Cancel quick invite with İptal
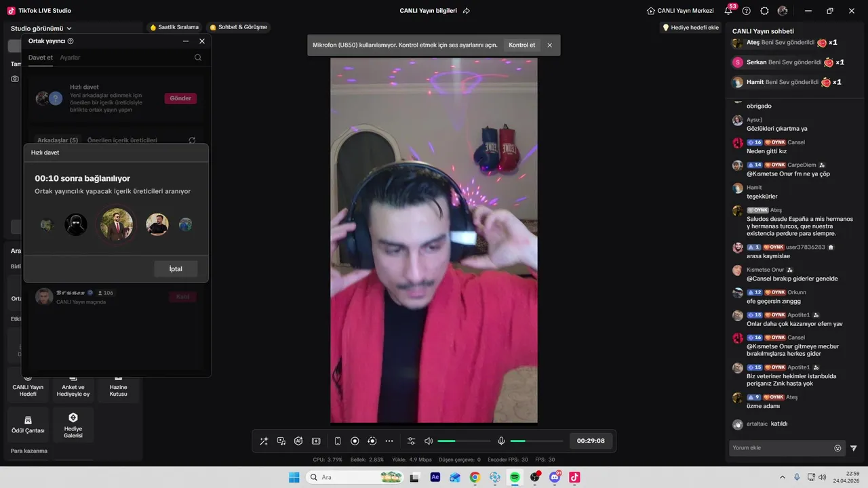This screenshot has width=868, height=488. click(x=176, y=268)
